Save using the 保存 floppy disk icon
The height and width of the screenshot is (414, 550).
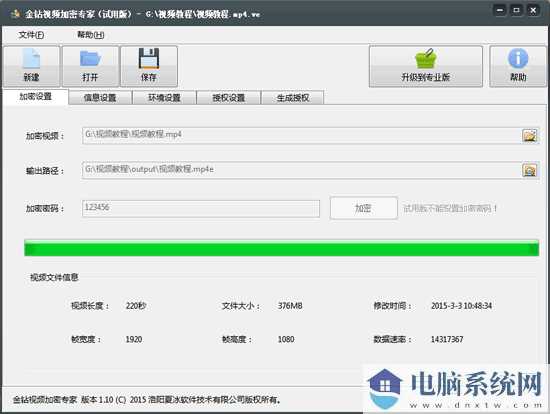149,66
